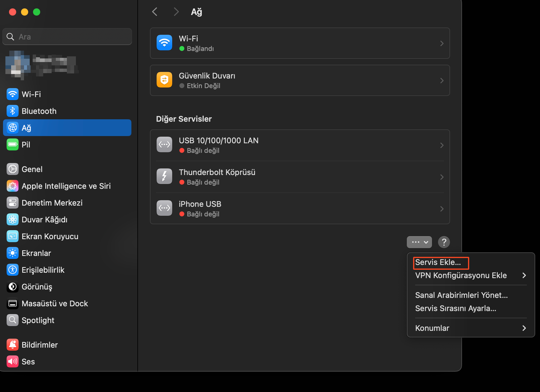Open Denetim Merkezi settings
The height and width of the screenshot is (392, 540).
(x=67, y=203)
